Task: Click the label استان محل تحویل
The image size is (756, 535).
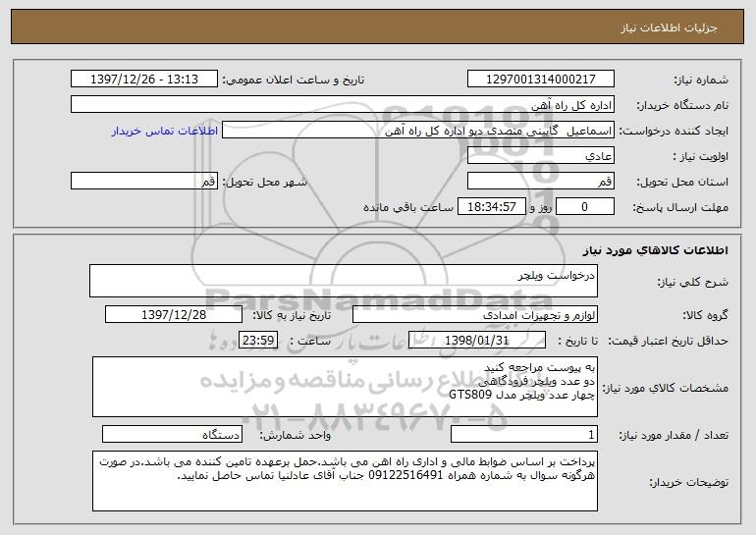Action: click(682, 182)
